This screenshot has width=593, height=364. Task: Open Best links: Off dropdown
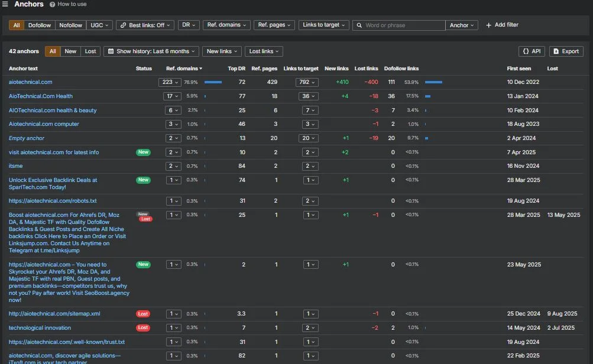point(145,25)
